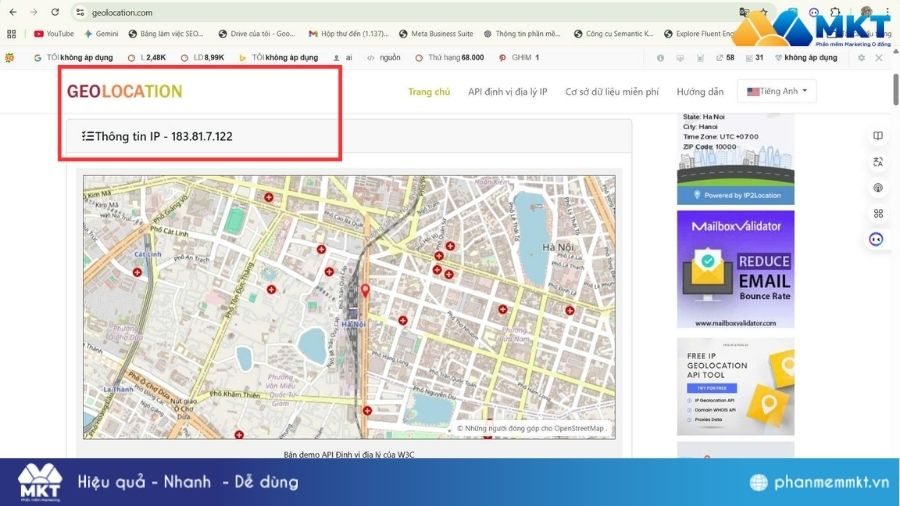The image size is (900, 506).
Task: Open the Hộp thư đến Gmail bookmark
Action: 349,34
